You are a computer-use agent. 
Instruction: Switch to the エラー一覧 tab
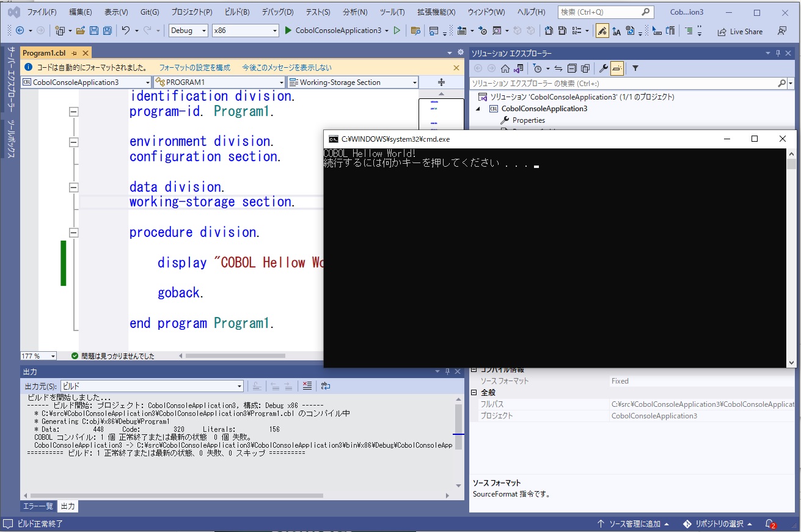coord(38,506)
